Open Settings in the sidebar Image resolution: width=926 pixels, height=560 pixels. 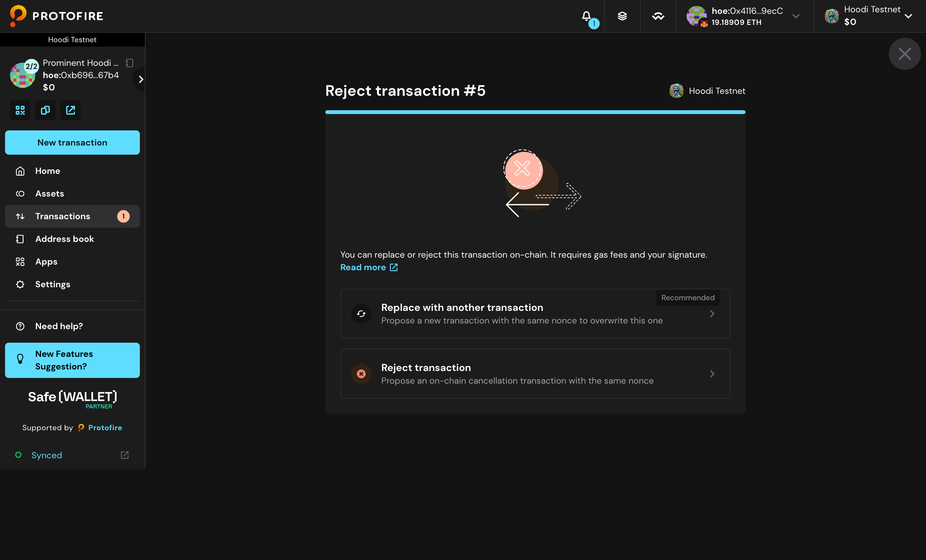coord(53,284)
